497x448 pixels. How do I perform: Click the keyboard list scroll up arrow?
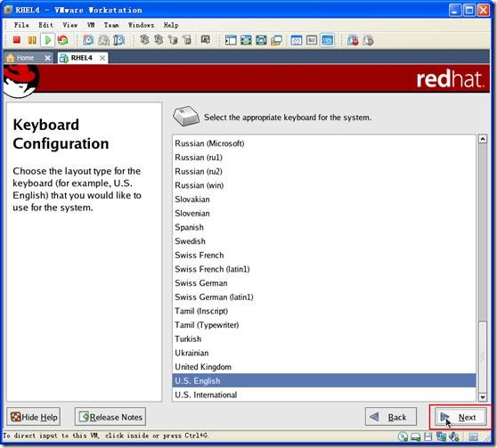pos(483,139)
